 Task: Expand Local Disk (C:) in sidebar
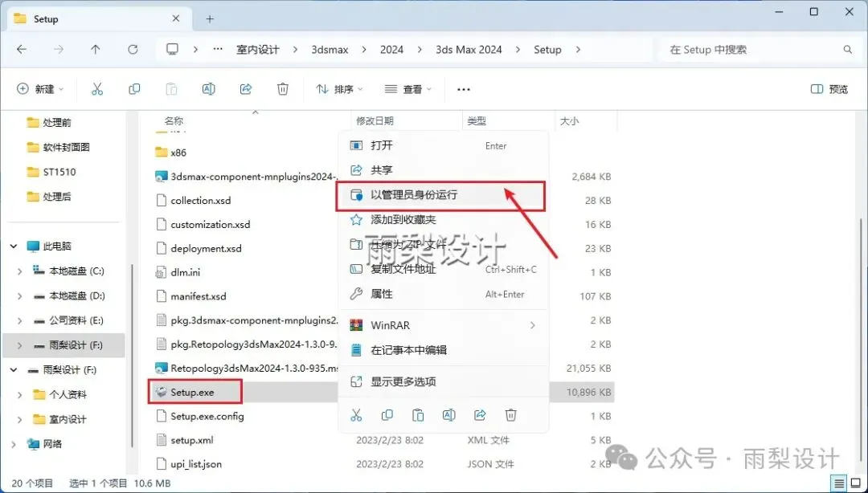[x=20, y=271]
